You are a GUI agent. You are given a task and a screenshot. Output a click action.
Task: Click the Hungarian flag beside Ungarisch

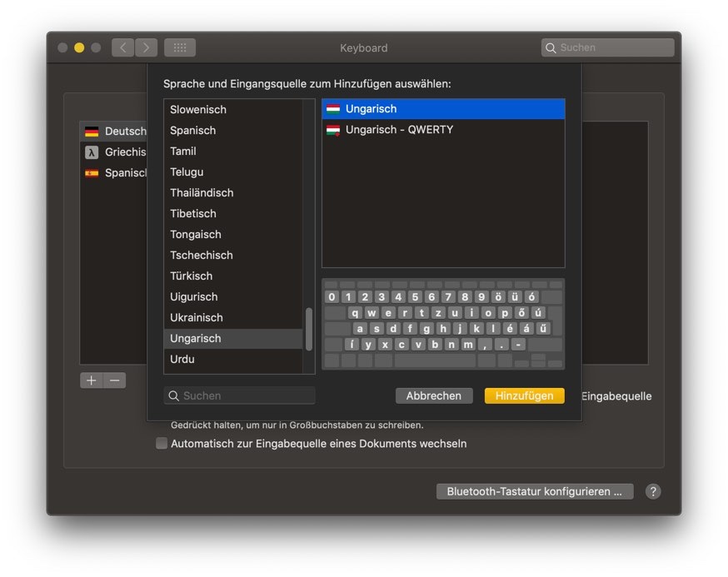[x=333, y=108]
